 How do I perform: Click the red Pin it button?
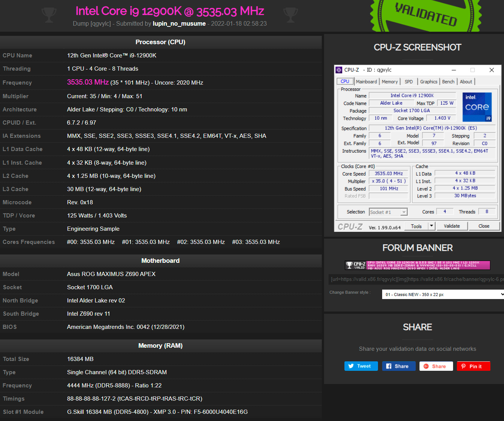coord(473,366)
